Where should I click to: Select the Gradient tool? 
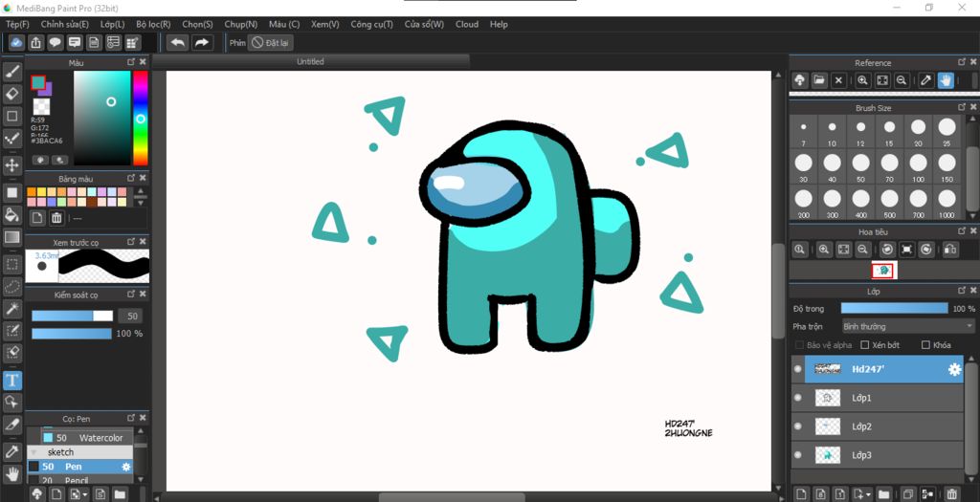tap(11, 237)
